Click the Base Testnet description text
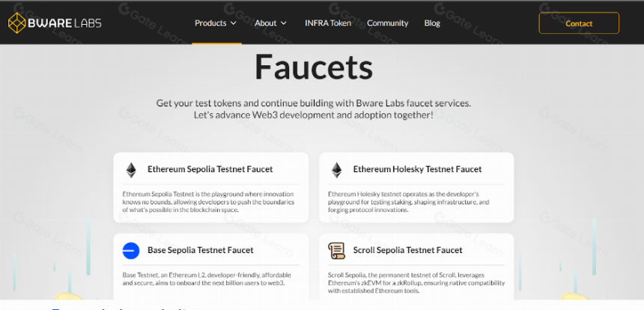The image size is (644, 310). tap(207, 279)
